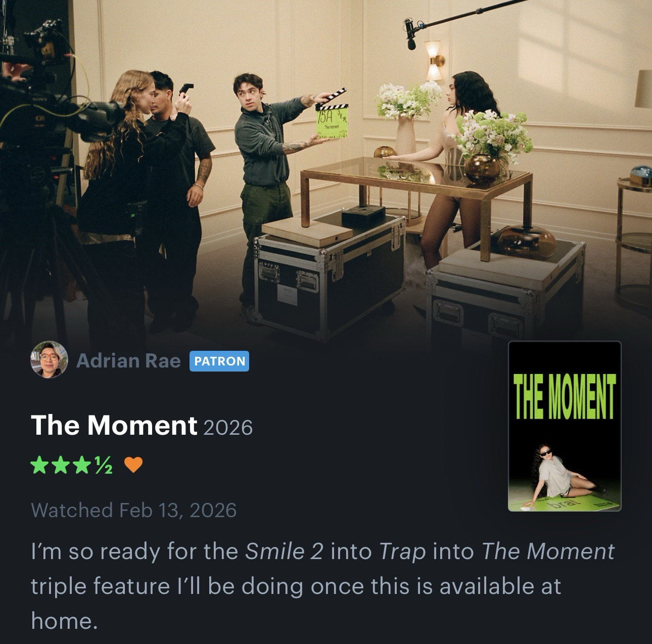Click the blue PATRON badge
The width and height of the screenshot is (652, 644).
pos(219,361)
